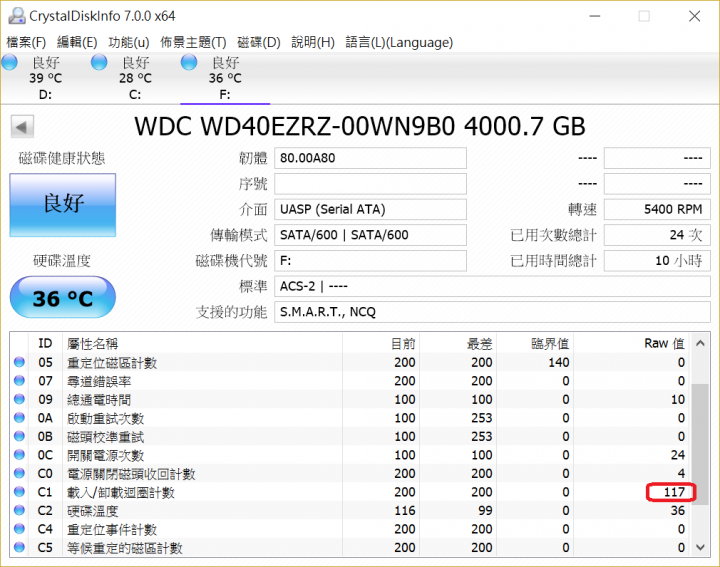Click the blue status orb for drive C:
This screenshot has height=567, width=720.
point(99,62)
